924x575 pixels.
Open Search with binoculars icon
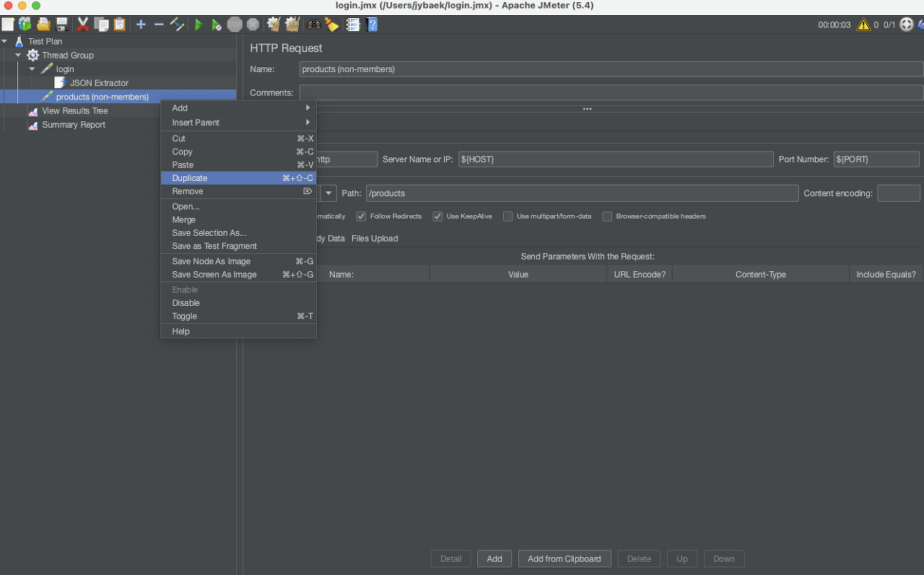point(313,25)
